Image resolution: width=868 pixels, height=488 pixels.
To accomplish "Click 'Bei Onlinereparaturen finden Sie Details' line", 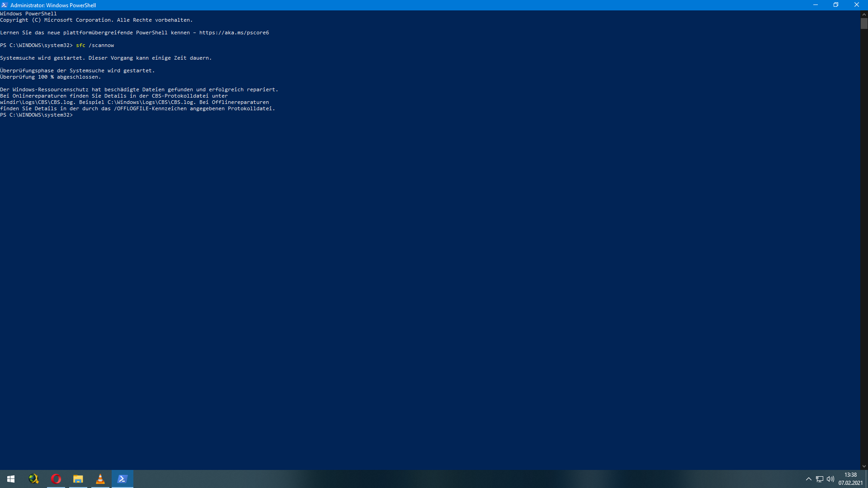I will click(114, 96).
